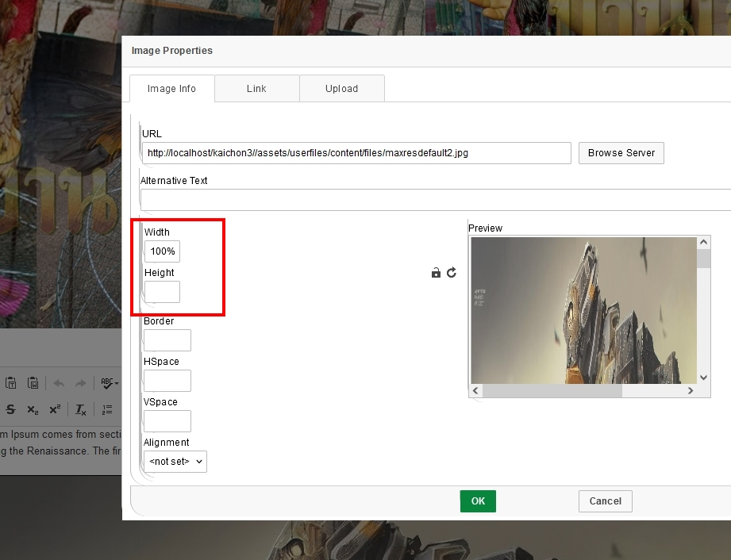The height and width of the screenshot is (560, 731).
Task: Click the preview scroll down arrow
Action: (703, 378)
